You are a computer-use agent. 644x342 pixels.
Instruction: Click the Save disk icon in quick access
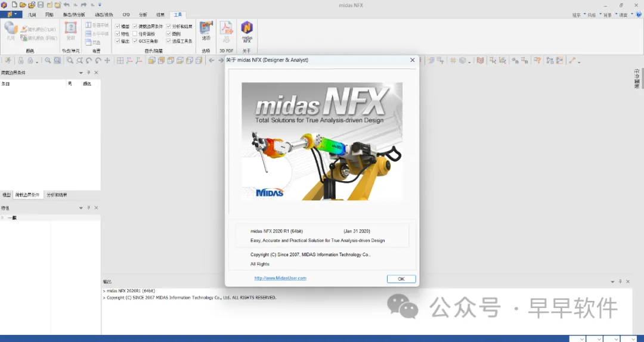tap(41, 5)
